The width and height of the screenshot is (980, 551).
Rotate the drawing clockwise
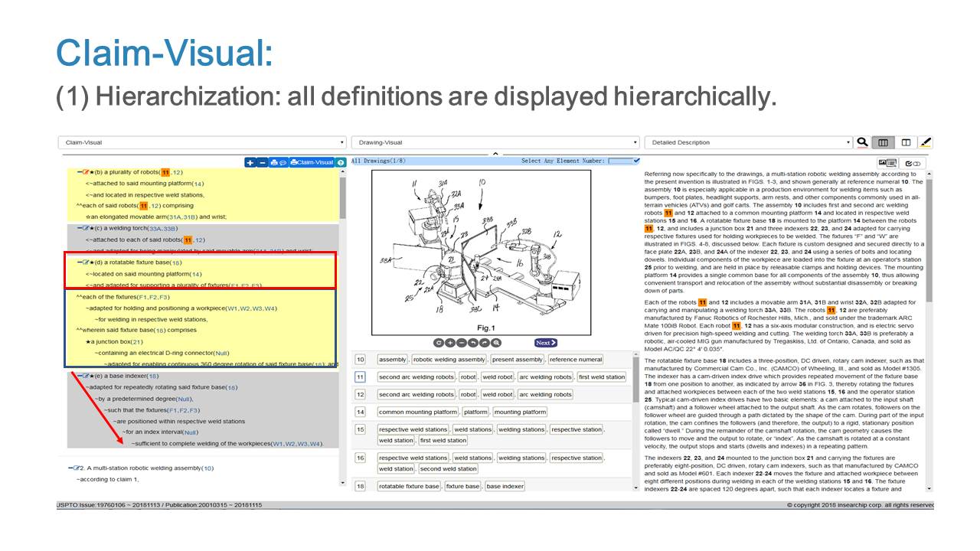tap(485, 343)
